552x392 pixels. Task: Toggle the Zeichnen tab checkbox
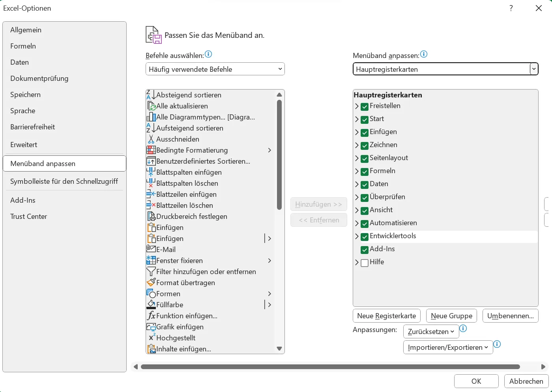coord(365,146)
